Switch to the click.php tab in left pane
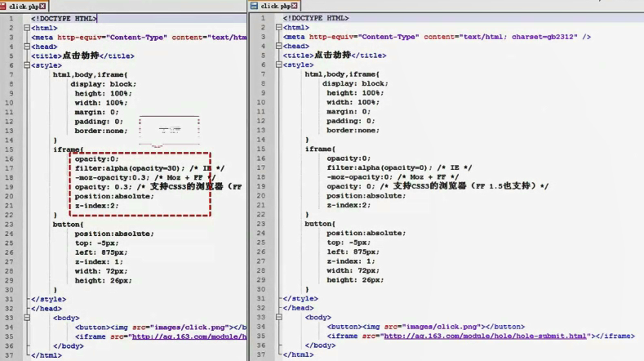The height and width of the screenshot is (361, 644). (24, 7)
